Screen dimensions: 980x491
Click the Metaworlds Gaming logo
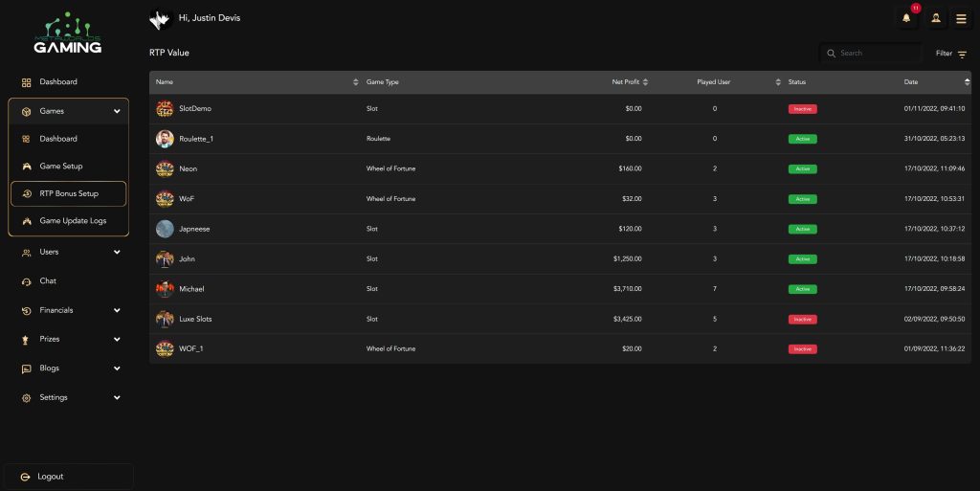67,33
